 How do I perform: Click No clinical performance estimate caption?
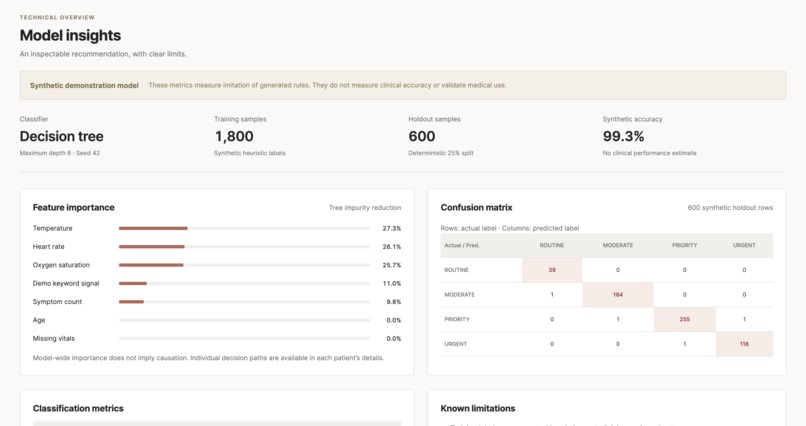pos(650,153)
